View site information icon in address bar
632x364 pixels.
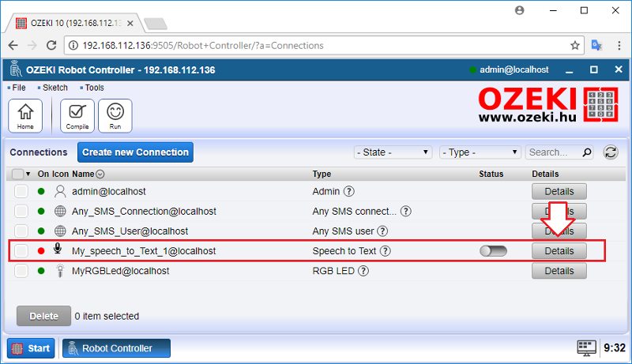coord(73,46)
